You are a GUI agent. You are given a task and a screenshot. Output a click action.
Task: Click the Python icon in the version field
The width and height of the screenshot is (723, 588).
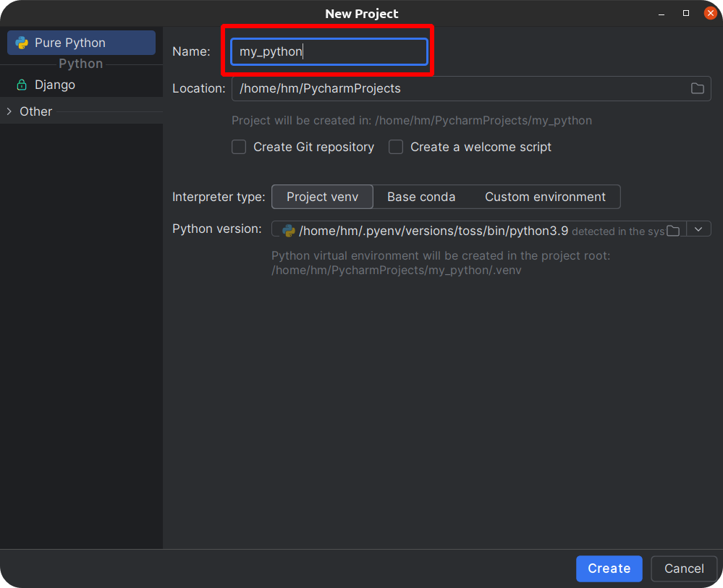tap(289, 231)
